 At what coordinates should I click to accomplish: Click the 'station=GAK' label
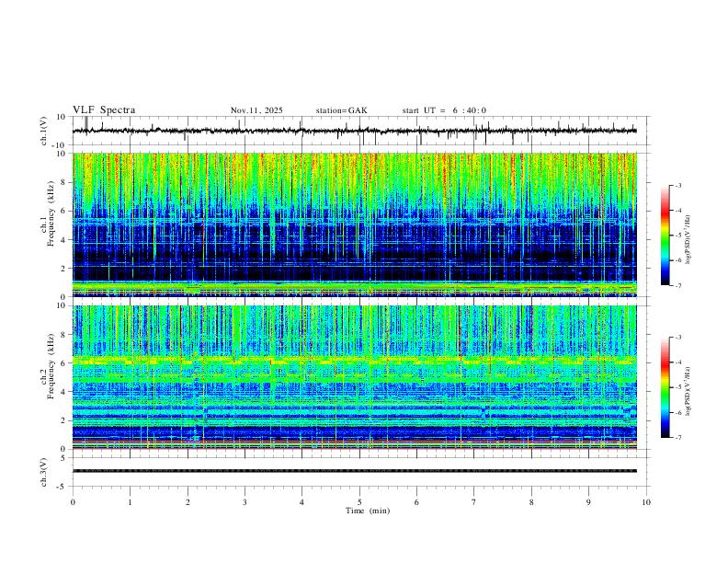pos(341,110)
